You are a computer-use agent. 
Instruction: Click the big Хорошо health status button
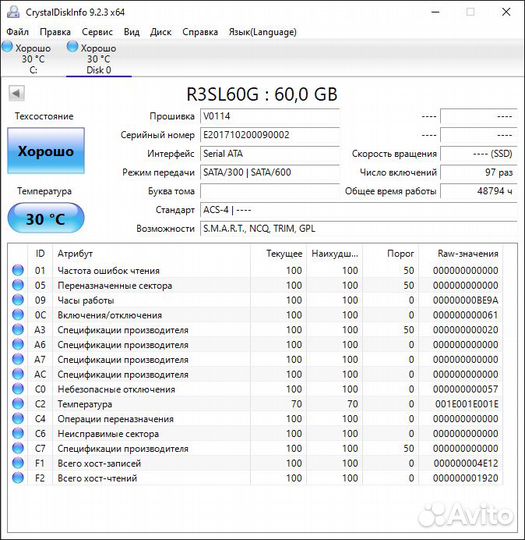point(46,151)
